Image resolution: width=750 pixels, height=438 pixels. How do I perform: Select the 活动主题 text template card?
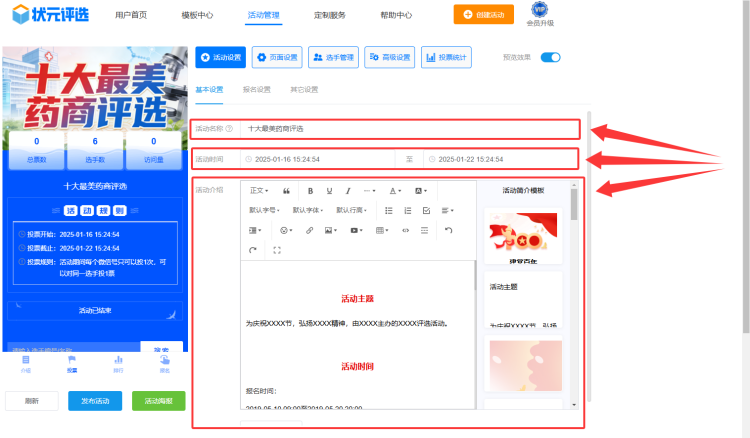[523, 300]
